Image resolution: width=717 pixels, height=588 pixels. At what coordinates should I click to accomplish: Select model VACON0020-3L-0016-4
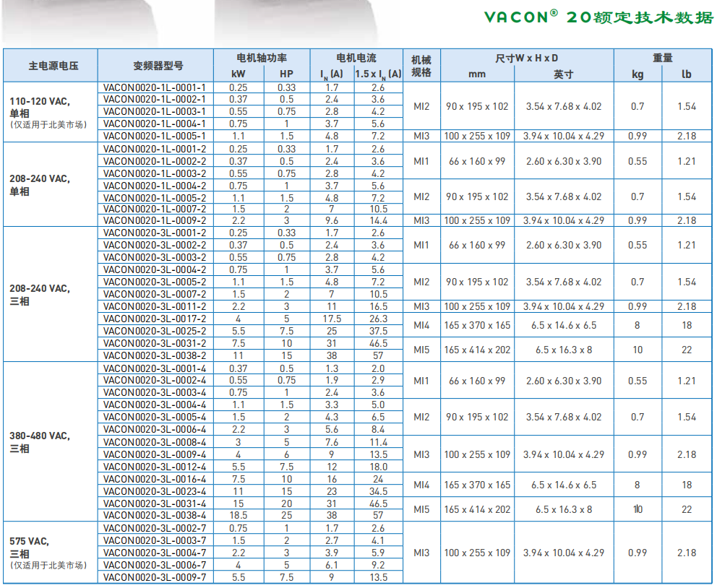(x=155, y=479)
